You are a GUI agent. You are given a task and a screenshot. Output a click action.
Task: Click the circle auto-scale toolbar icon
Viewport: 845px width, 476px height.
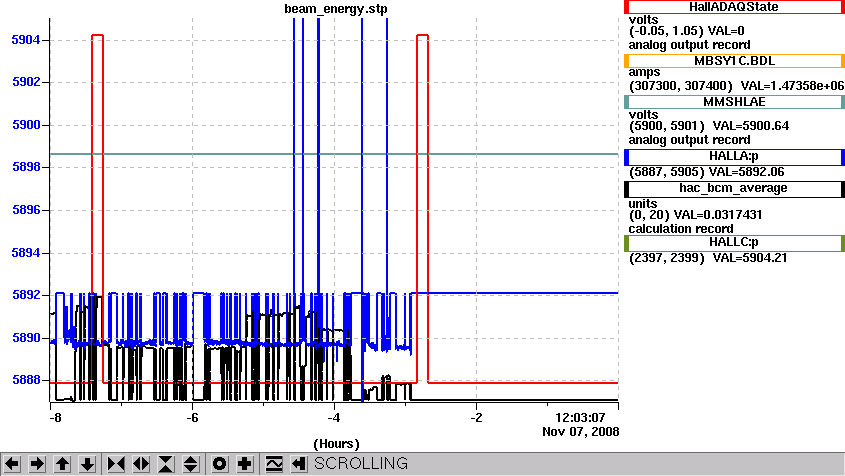click(x=220, y=464)
